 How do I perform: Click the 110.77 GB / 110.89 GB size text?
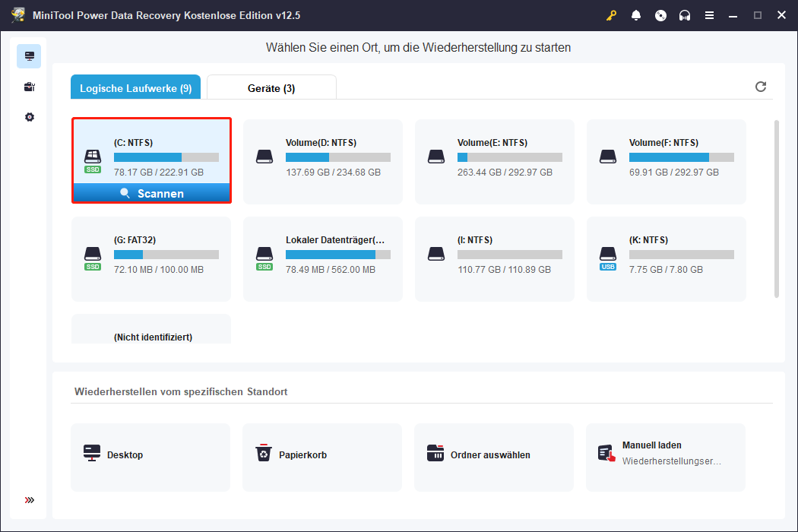coord(505,269)
